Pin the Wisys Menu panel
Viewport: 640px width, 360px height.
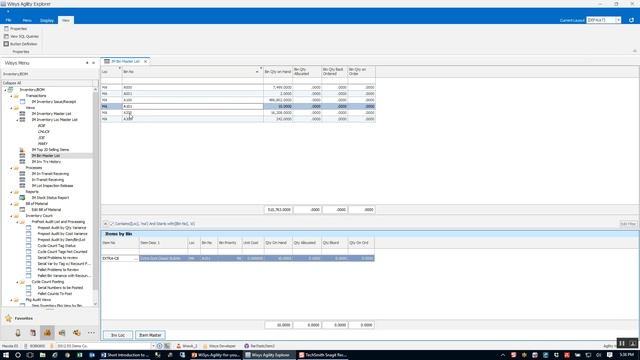[87, 63]
